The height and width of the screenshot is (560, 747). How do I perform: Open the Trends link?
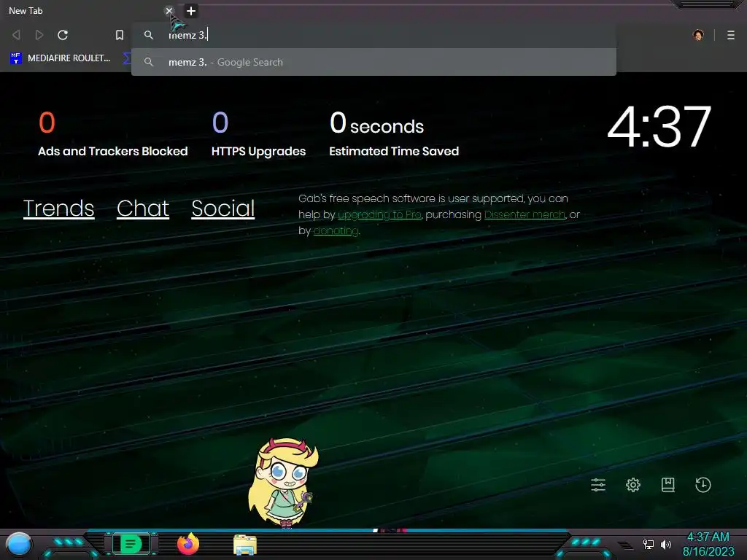point(58,208)
